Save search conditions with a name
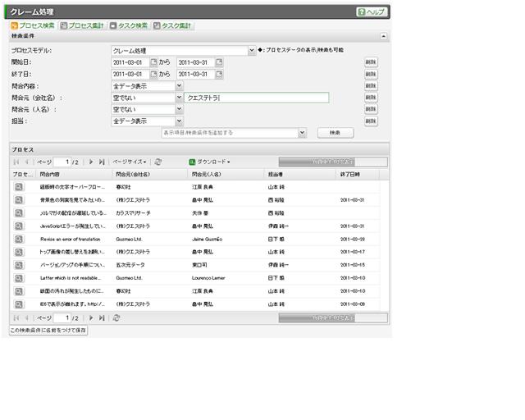 [x=48, y=330]
